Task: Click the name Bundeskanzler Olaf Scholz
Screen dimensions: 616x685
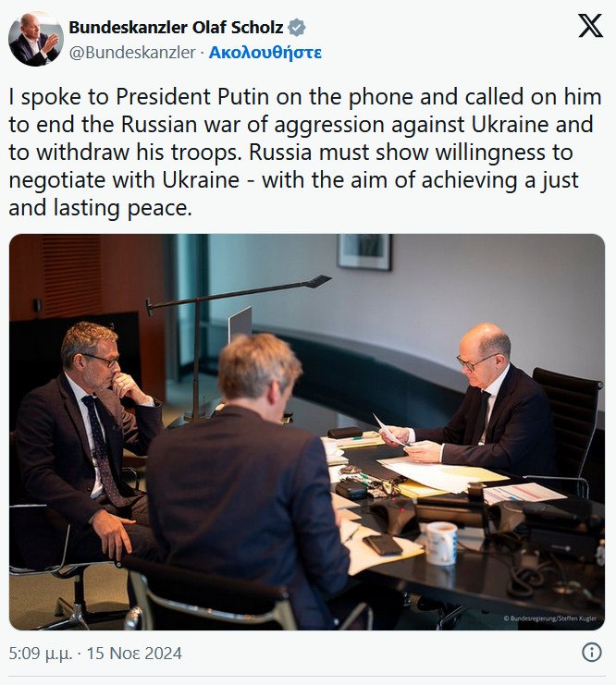Action: tap(176, 28)
